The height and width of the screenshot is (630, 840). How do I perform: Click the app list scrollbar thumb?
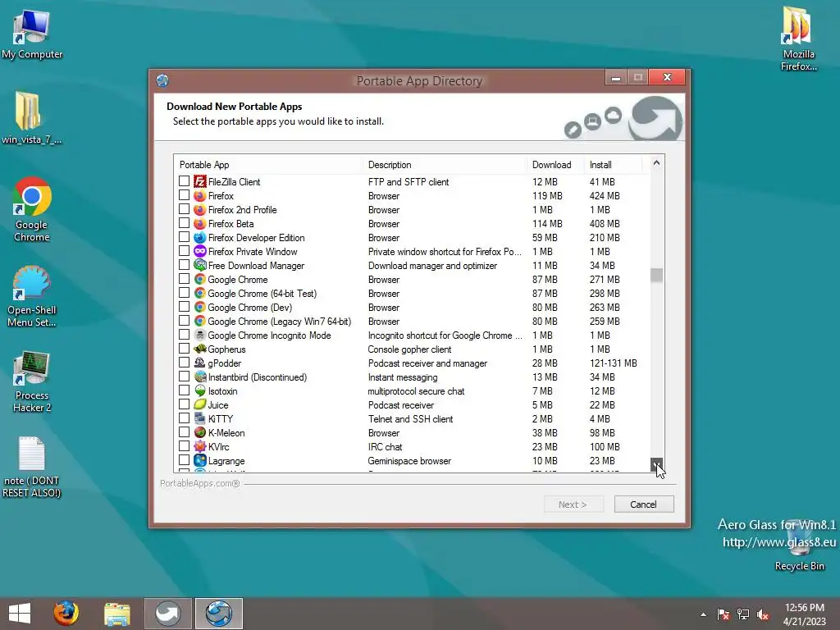pyautogui.click(x=656, y=275)
